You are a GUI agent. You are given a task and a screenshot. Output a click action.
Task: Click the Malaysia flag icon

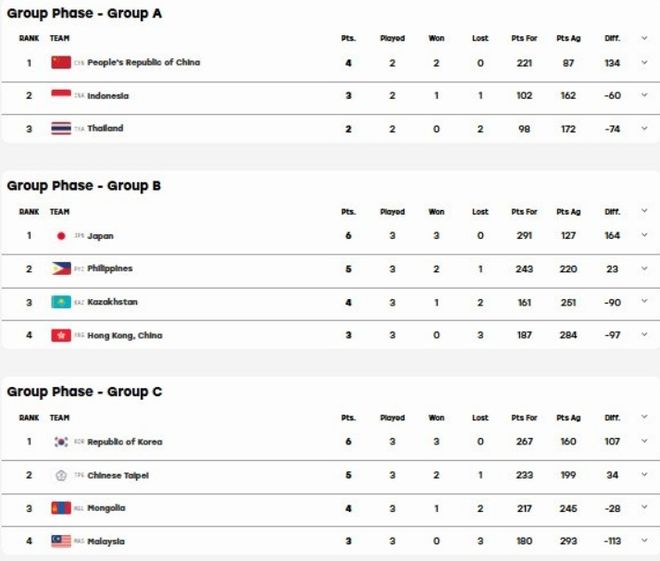coord(61,541)
